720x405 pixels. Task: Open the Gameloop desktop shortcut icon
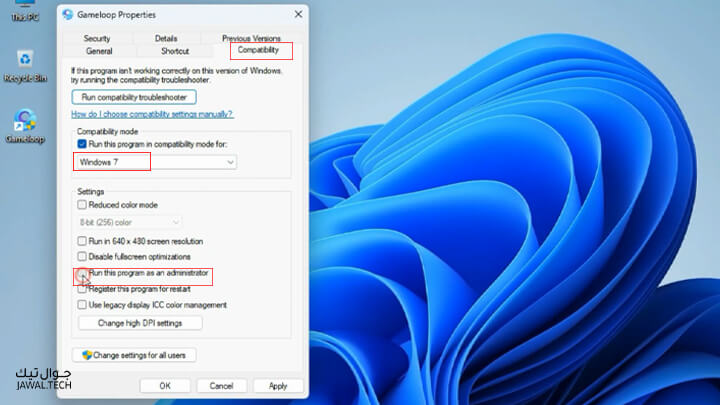(x=25, y=120)
